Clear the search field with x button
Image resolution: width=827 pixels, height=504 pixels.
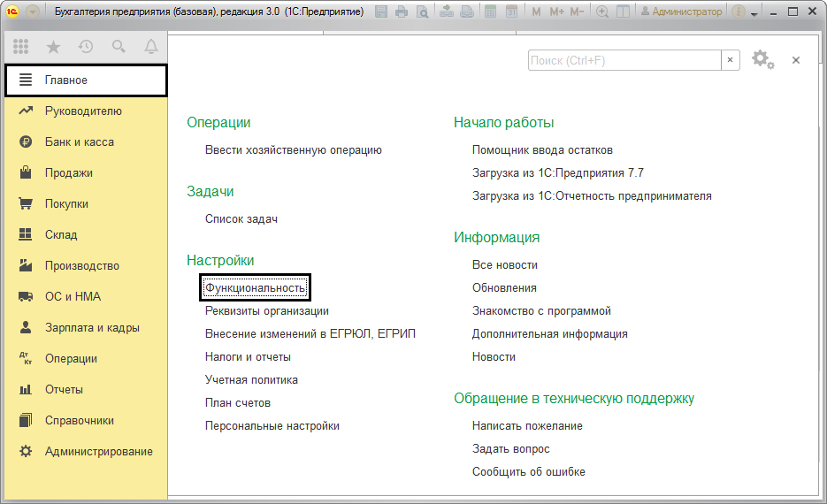point(730,60)
